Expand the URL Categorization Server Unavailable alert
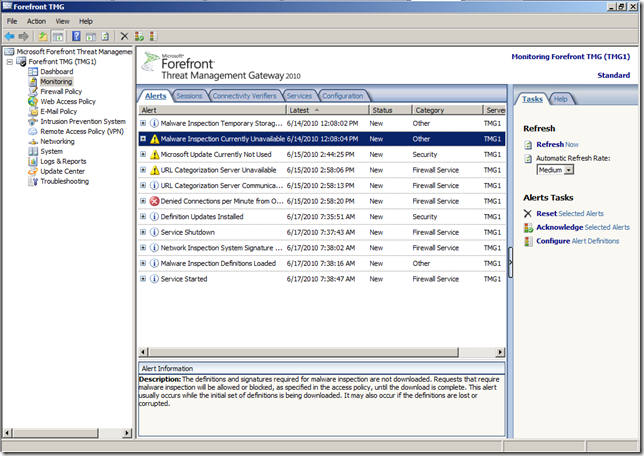Viewport: 644px width, 456px height. (x=143, y=170)
